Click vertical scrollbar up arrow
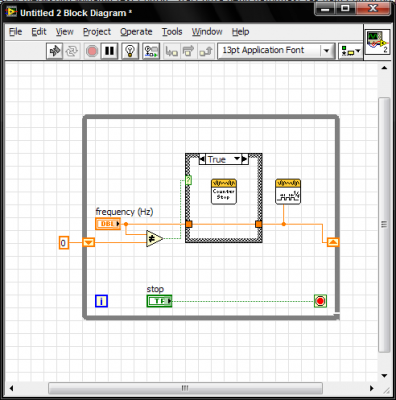The width and height of the screenshot is (396, 400). pos(384,68)
